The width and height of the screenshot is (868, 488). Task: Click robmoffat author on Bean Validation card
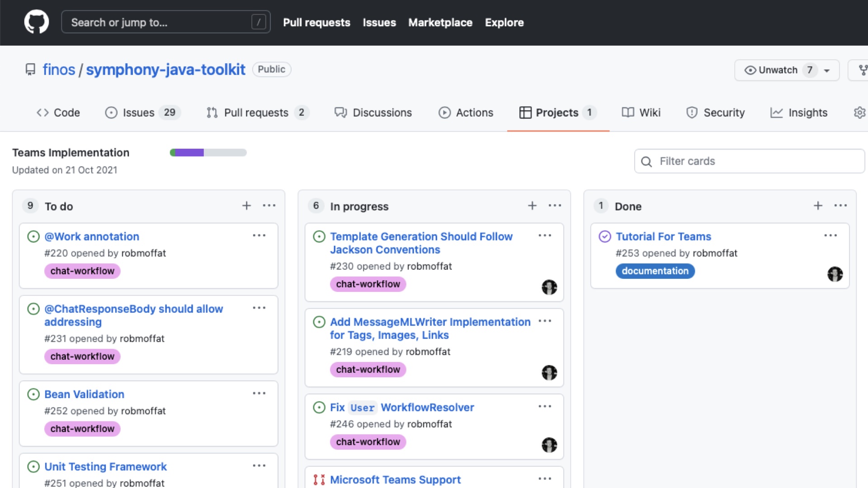tap(143, 411)
